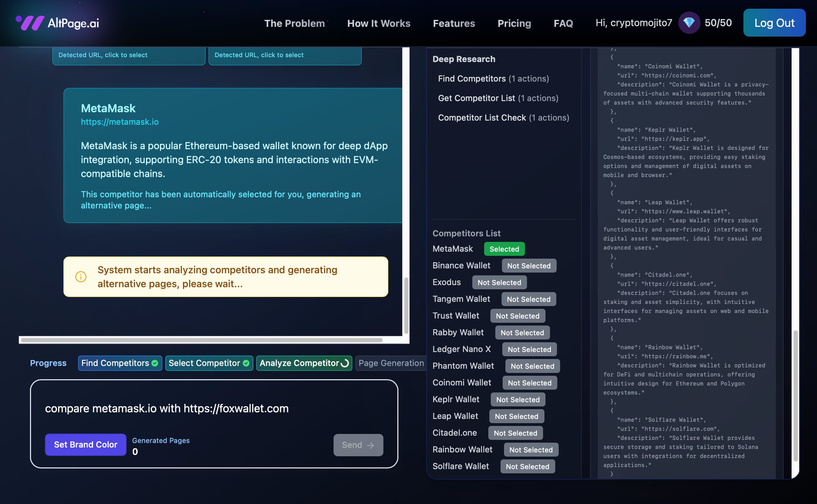Open the metamask.io link in the card
The image size is (817, 504).
(120, 122)
